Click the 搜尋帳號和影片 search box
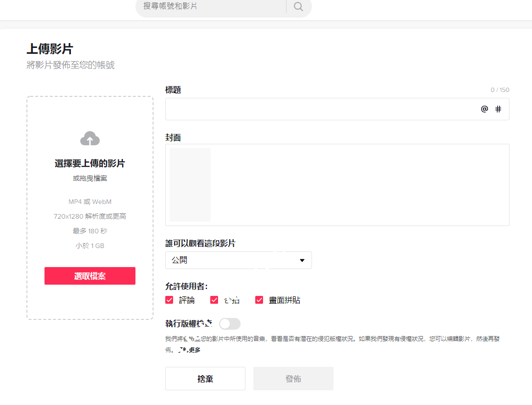 point(210,7)
